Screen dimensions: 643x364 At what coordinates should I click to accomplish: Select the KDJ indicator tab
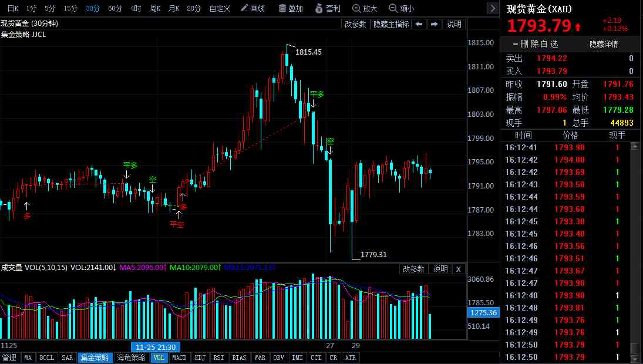[x=200, y=358]
